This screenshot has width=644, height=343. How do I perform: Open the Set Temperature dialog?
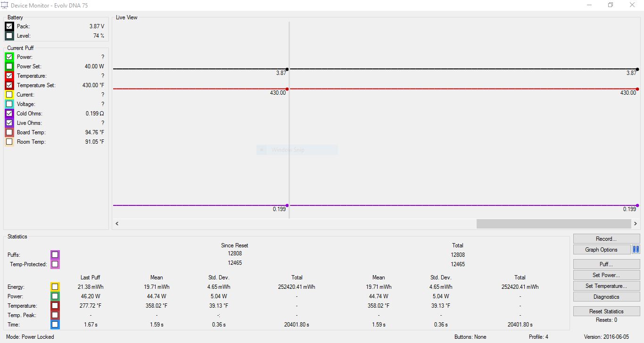(606, 286)
